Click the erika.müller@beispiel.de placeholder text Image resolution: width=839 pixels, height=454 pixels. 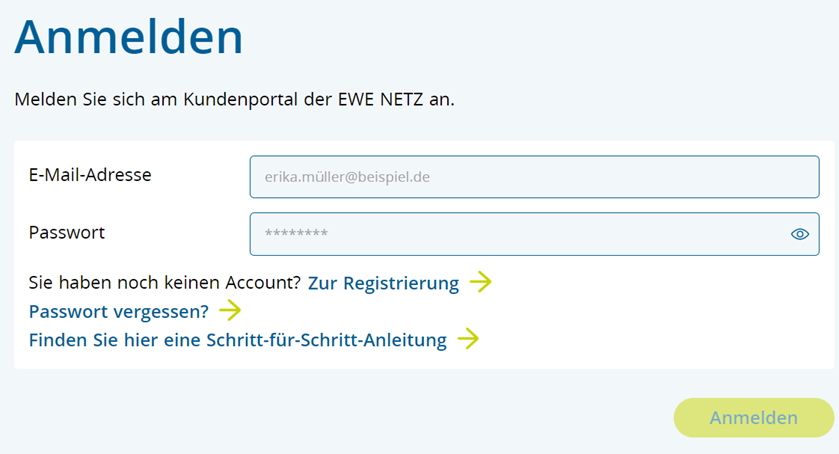(x=347, y=177)
